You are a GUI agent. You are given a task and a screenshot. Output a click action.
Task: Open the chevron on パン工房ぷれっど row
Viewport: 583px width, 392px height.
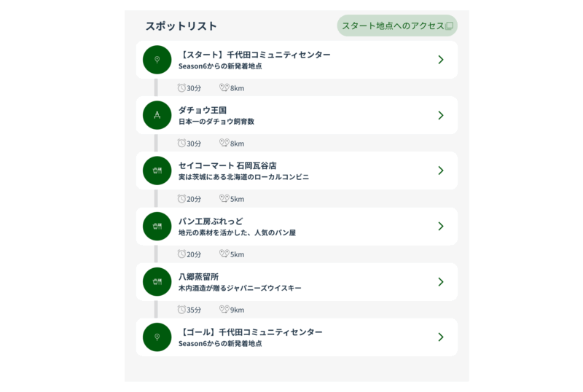pyautogui.click(x=440, y=226)
